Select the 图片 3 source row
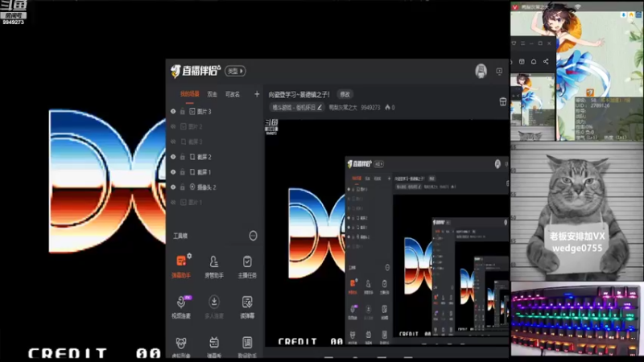 pos(214,111)
